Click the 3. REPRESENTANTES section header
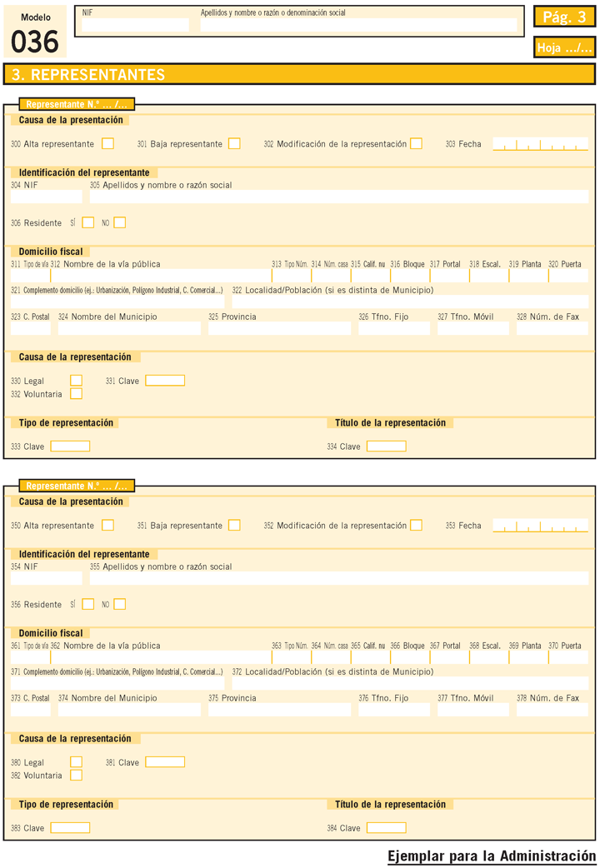Viewport: 600px width, 868px height. (x=299, y=74)
